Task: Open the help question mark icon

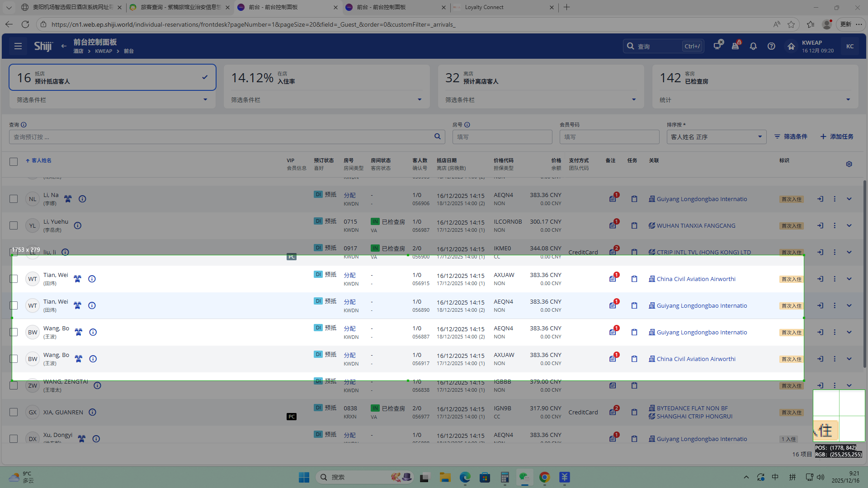Action: coord(771,46)
